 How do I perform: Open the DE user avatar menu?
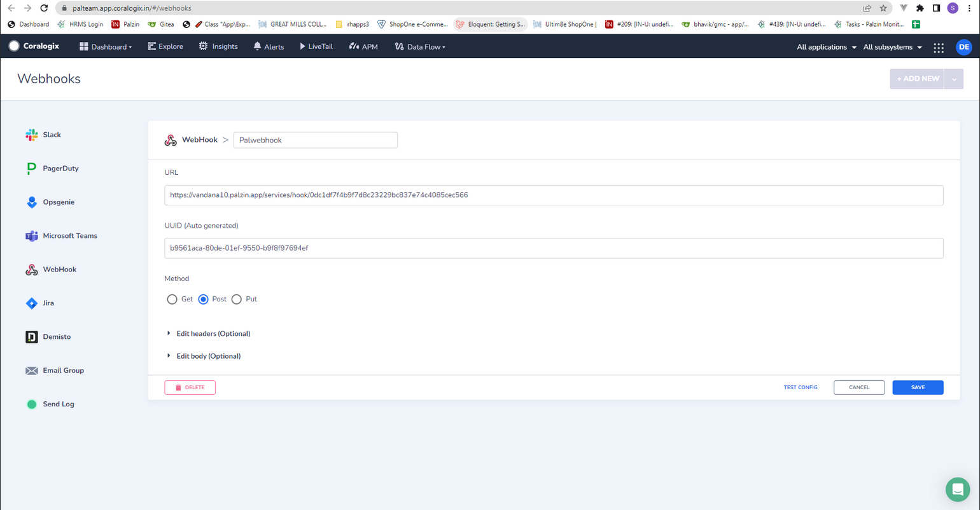[963, 47]
